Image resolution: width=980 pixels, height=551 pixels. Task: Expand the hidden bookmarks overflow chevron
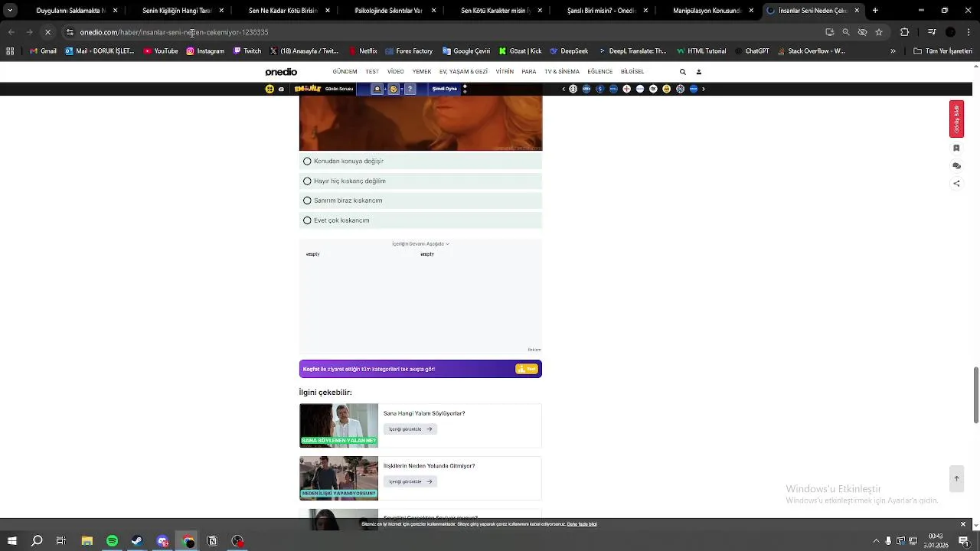coord(893,51)
